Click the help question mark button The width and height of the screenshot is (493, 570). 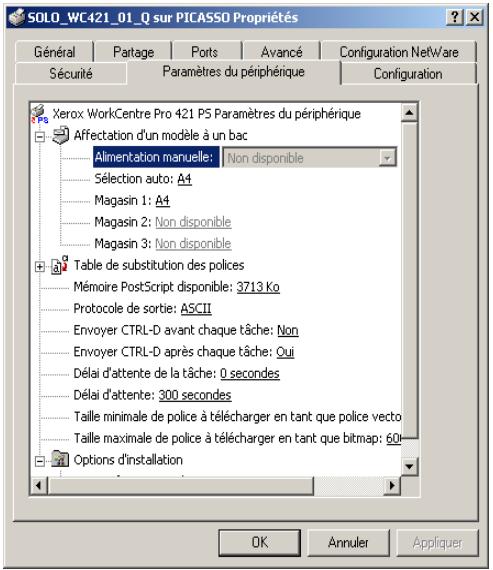pyautogui.click(x=455, y=17)
